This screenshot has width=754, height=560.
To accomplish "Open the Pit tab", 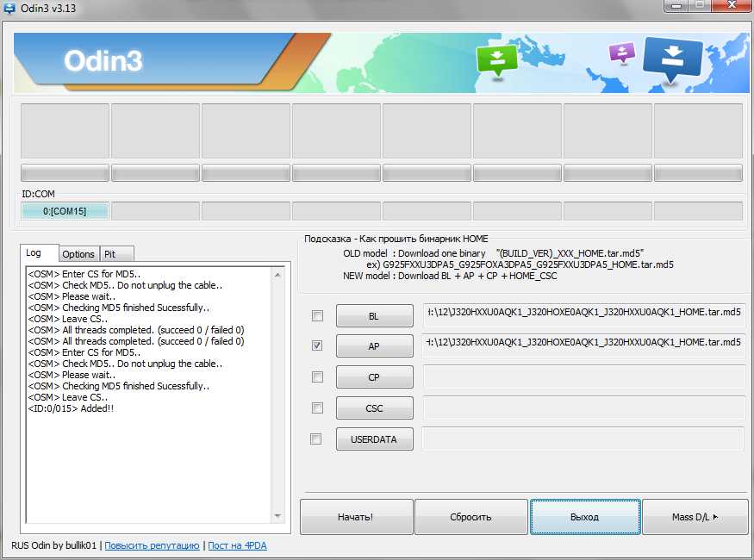I will (115, 254).
